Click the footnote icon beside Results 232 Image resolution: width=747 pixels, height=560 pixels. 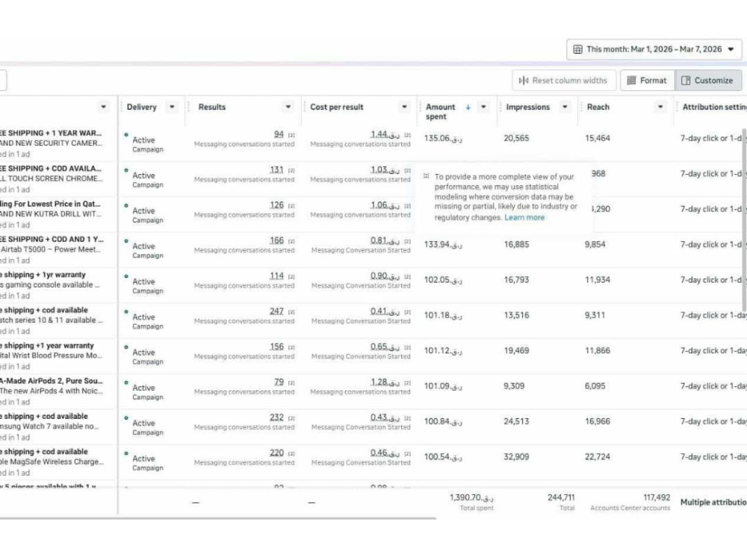click(x=291, y=418)
